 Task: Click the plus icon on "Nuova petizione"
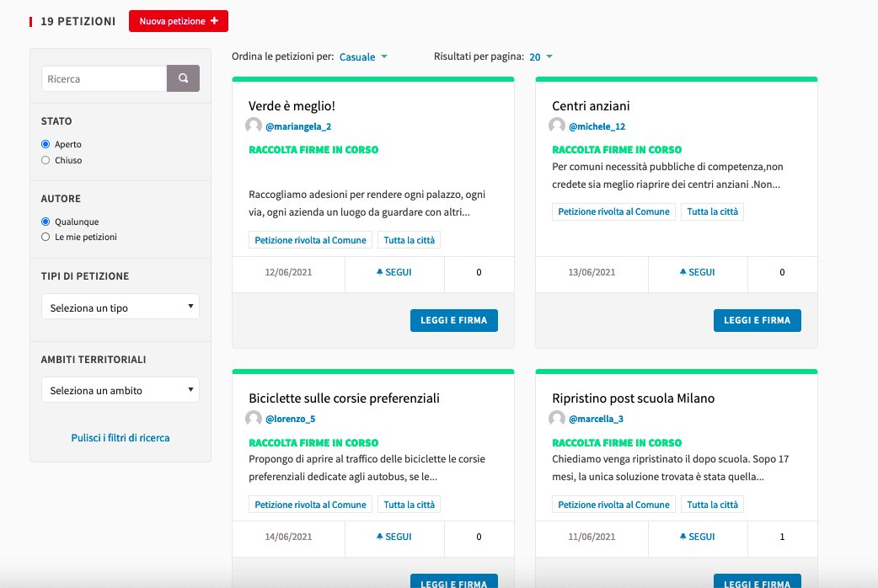tap(215, 21)
